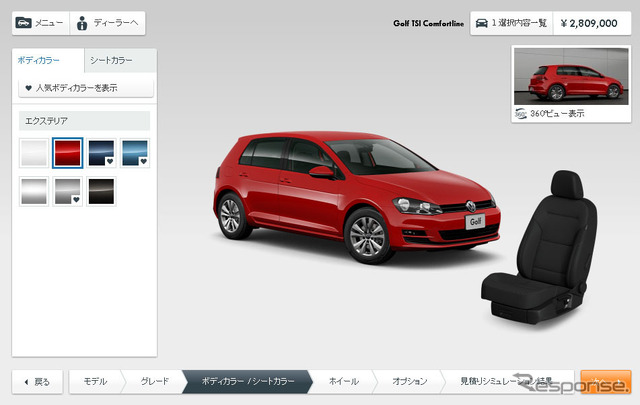Select the red body color swatch
The image size is (640, 405).
67,153
